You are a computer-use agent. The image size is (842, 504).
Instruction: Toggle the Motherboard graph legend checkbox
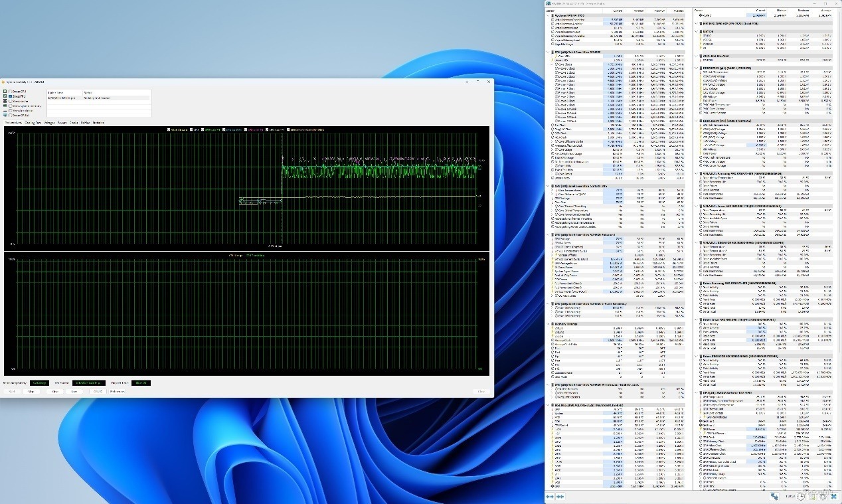(x=169, y=129)
